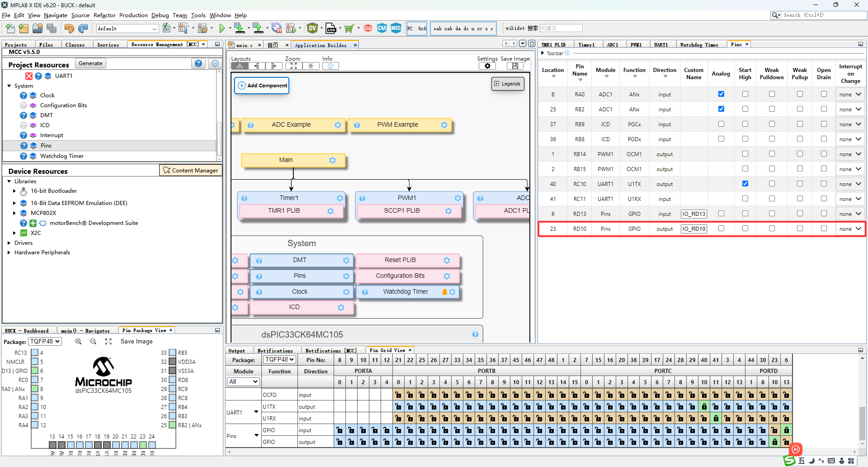The width and height of the screenshot is (868, 467).
Task: Click the Builder Info icon
Action: [x=330, y=66]
